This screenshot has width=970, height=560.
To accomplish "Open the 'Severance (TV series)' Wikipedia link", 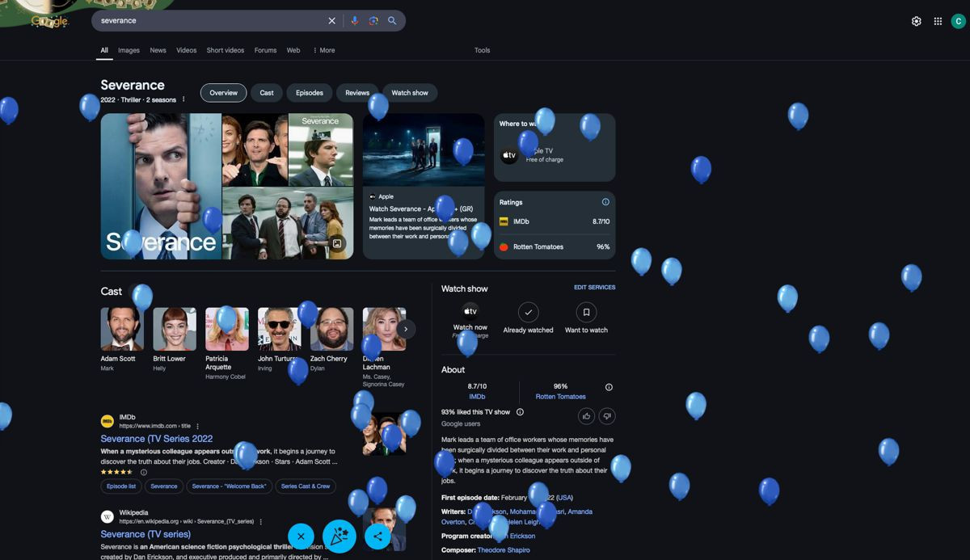I will (x=145, y=534).
